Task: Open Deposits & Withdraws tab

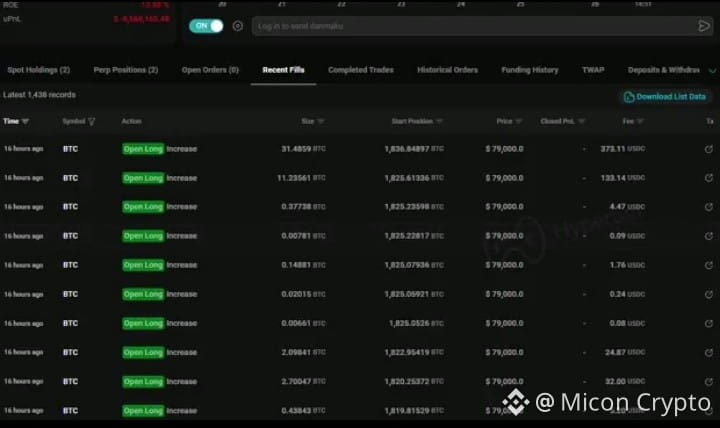Action: pos(664,70)
